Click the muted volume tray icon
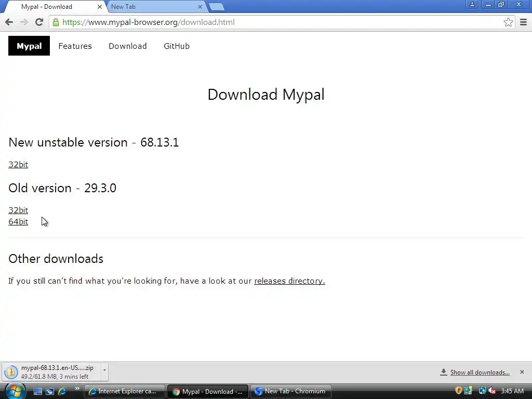 [x=493, y=391]
